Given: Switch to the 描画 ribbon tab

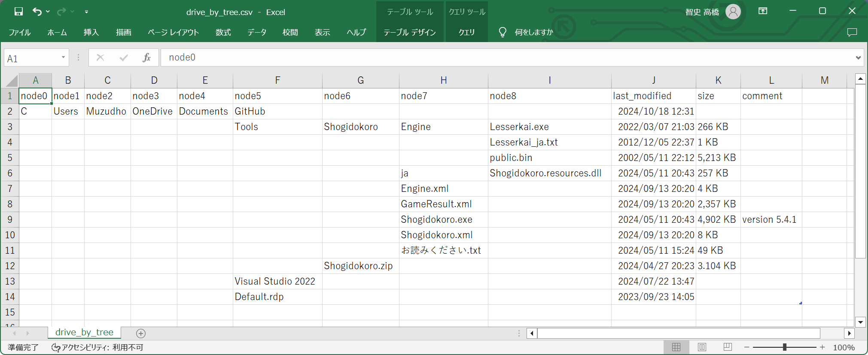Looking at the screenshot, I should (124, 32).
